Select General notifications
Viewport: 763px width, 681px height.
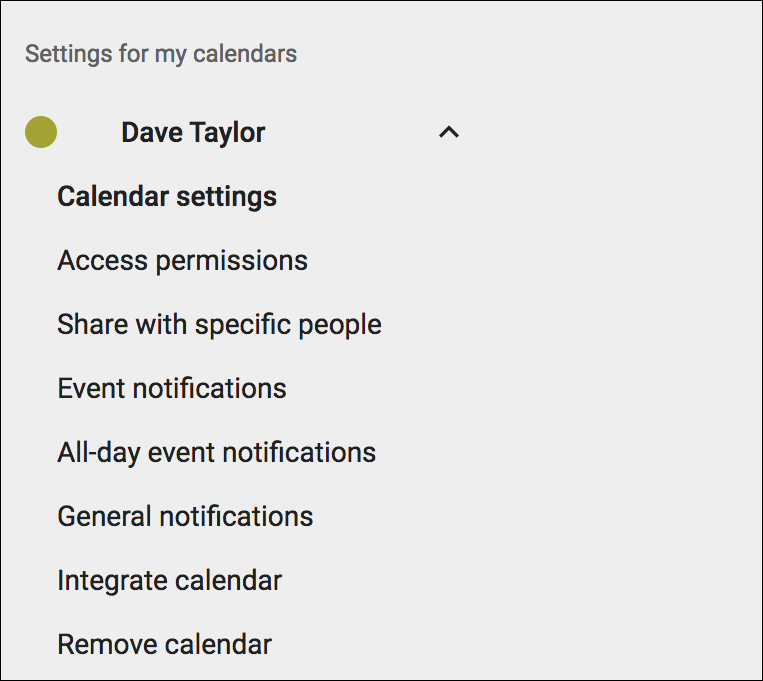pos(185,517)
